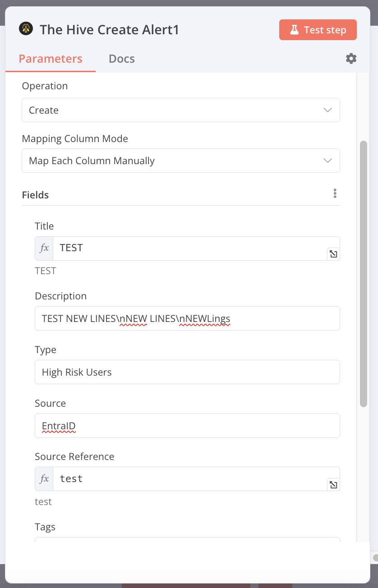Click the vertical scrollbar on the right
Viewport: 378px width, 588px height.
pos(364,271)
